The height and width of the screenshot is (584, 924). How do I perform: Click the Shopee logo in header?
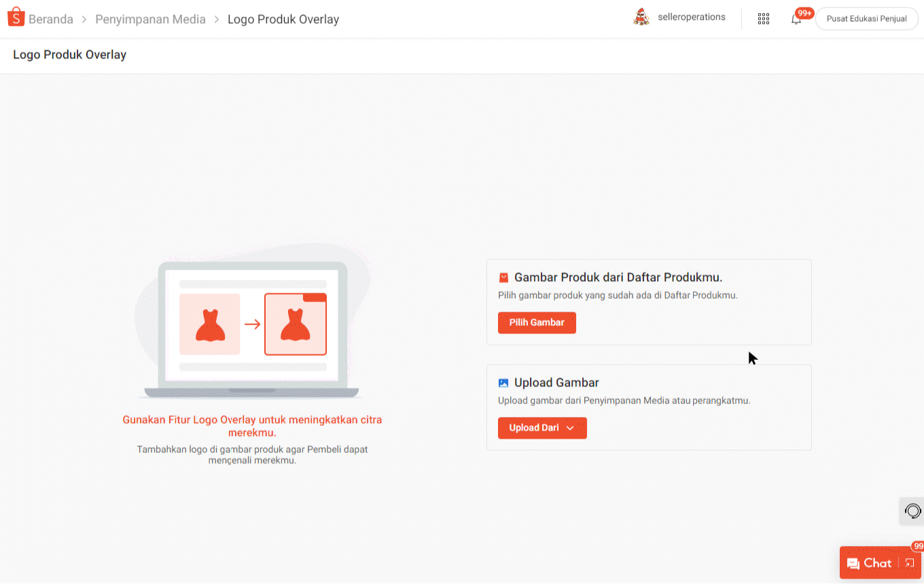pos(16,18)
